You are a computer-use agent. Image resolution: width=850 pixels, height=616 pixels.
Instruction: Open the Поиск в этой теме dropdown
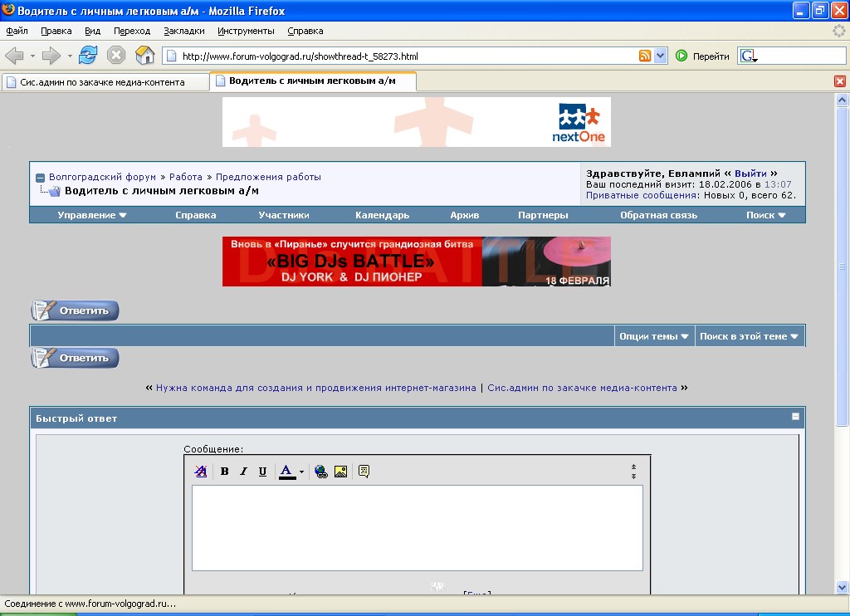[749, 336]
